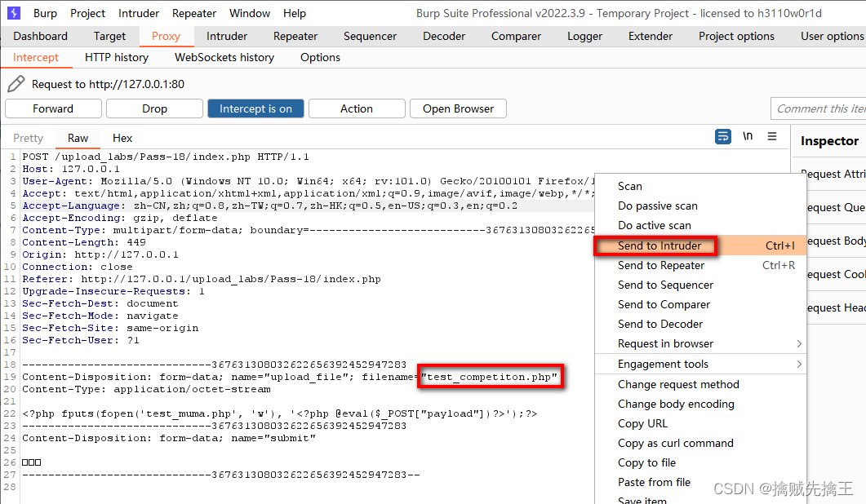866x504 pixels.
Task: Open the Help menu
Action: pos(295,13)
